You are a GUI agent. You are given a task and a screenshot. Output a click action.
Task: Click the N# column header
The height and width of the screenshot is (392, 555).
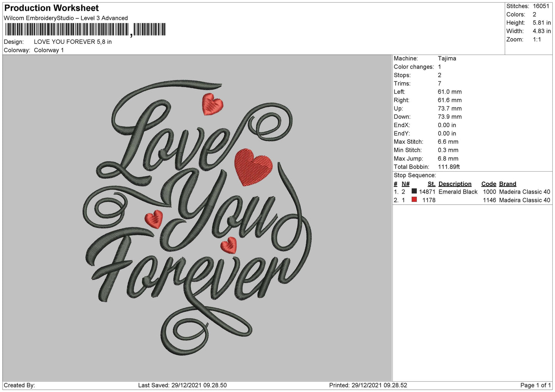[406, 184]
